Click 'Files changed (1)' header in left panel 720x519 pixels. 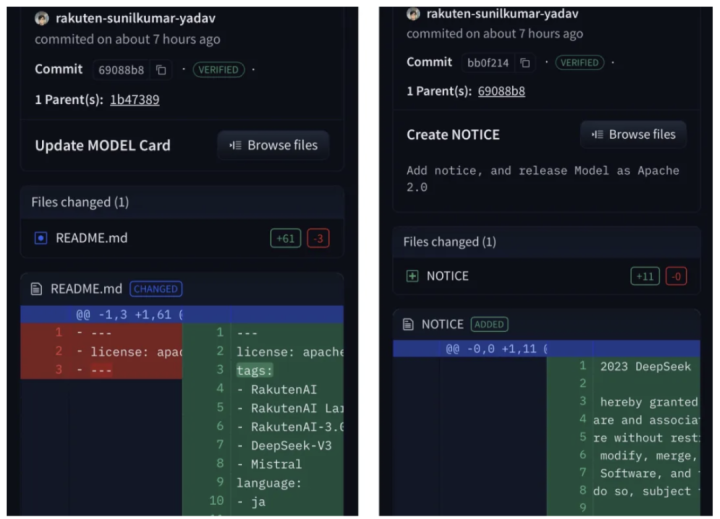click(80, 202)
